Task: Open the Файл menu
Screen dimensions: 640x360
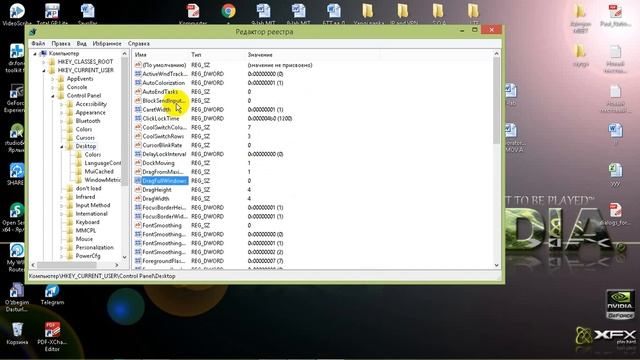Action: click(x=38, y=43)
